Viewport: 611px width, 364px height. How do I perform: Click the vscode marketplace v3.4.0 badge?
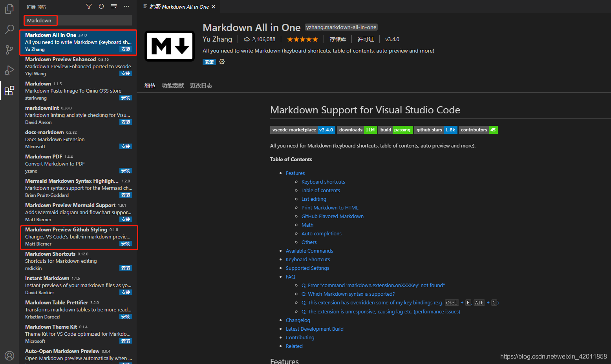tap(303, 130)
